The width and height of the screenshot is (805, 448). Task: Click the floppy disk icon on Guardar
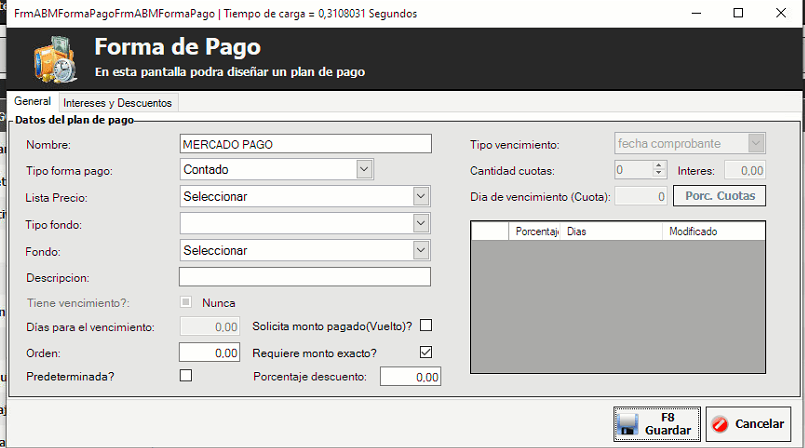point(629,425)
